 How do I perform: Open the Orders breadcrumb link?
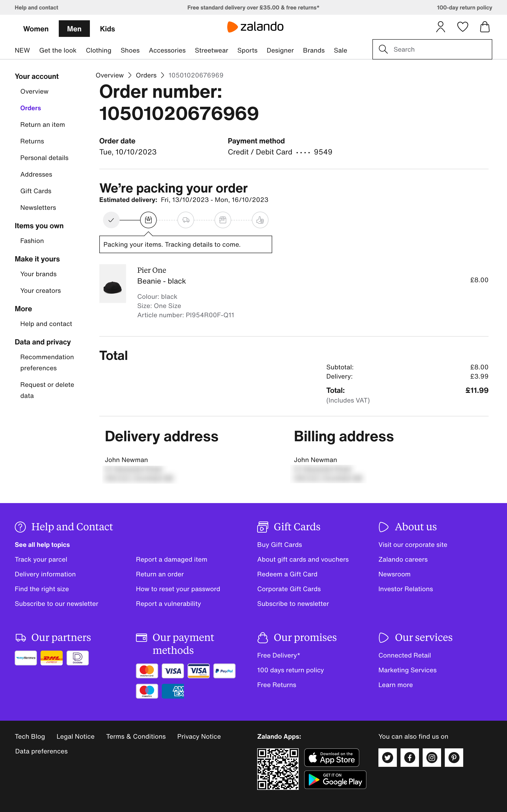pos(146,75)
